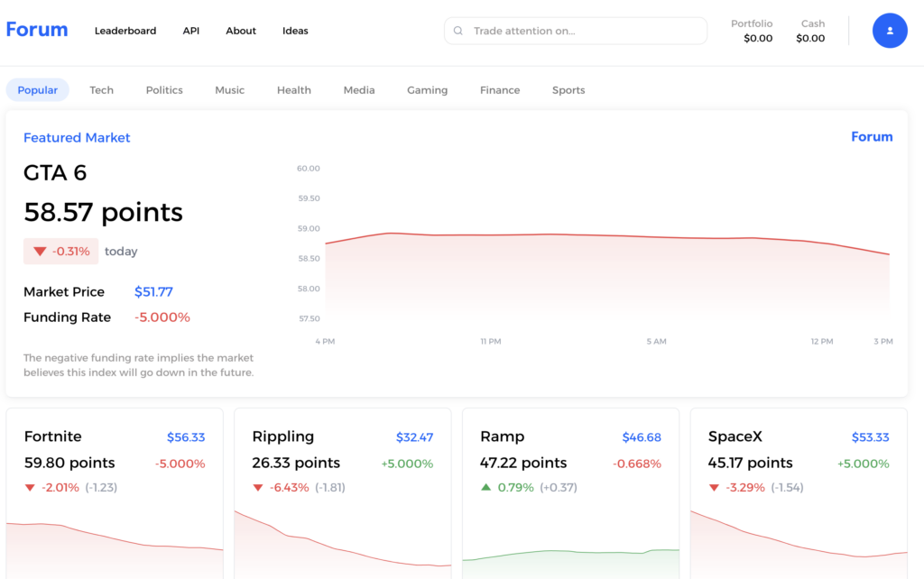
Task: Switch to the Politics category tab
Action: (164, 90)
